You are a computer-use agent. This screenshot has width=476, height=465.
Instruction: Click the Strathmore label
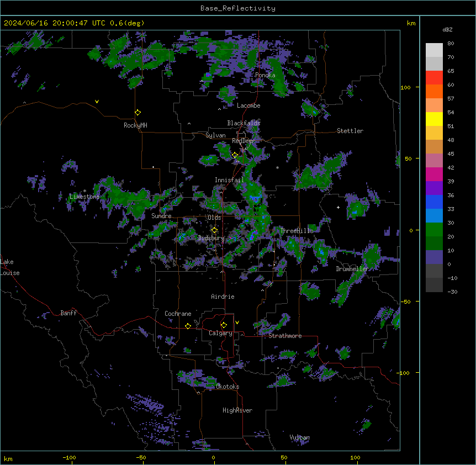285,336
